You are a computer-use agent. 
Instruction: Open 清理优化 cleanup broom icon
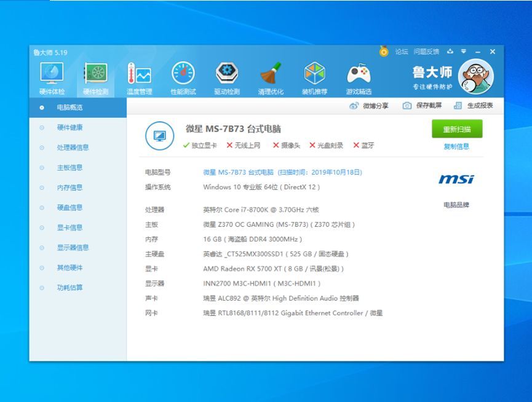[x=271, y=78]
